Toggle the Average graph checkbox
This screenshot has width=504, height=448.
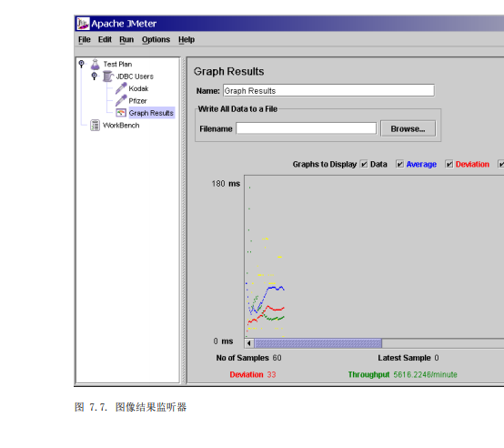399,164
